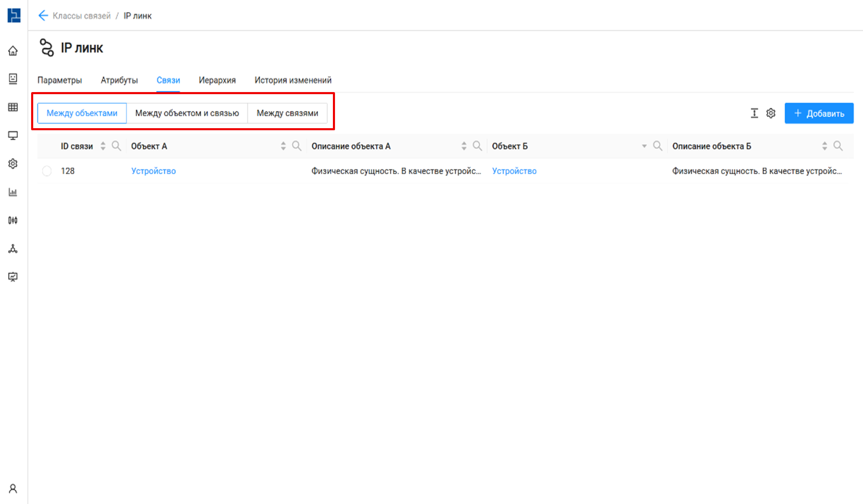
Task: Click the topology network sidebar icon
Action: click(x=13, y=249)
